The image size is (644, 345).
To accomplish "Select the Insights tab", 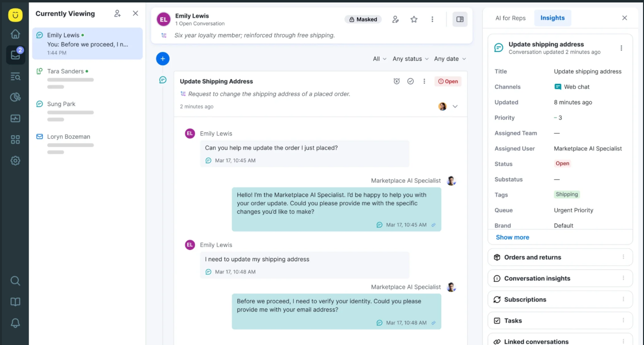I will (552, 18).
